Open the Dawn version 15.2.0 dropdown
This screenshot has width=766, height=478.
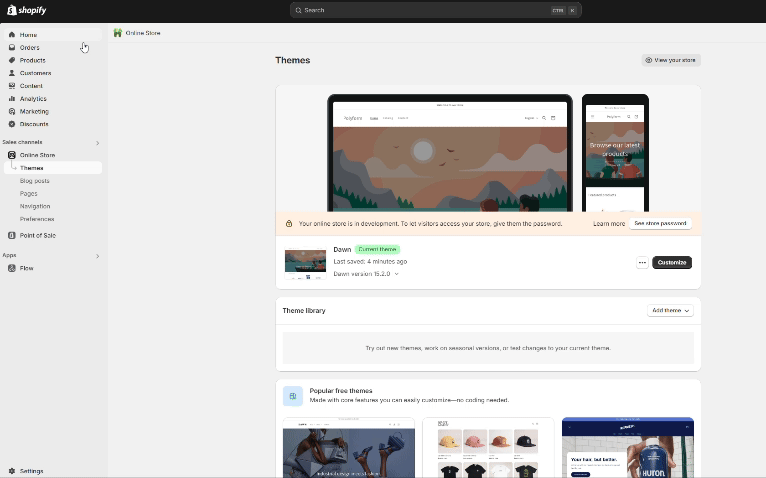pyautogui.click(x=366, y=274)
